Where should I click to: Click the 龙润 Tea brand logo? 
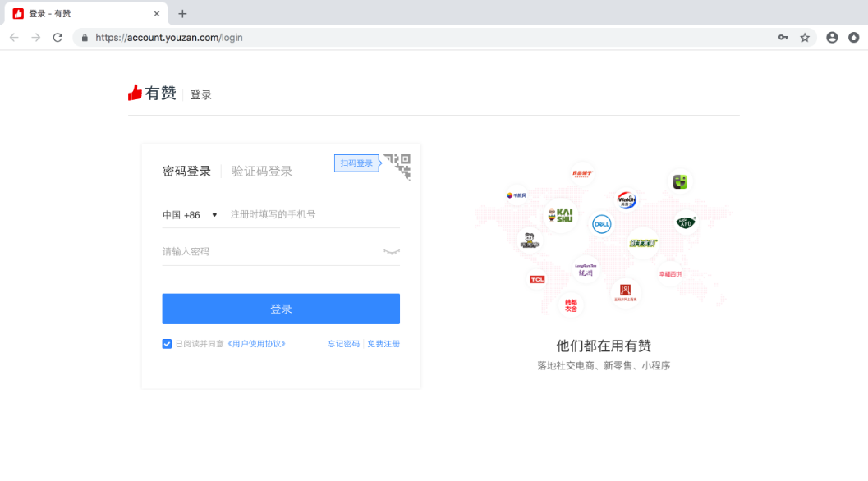[x=586, y=270]
